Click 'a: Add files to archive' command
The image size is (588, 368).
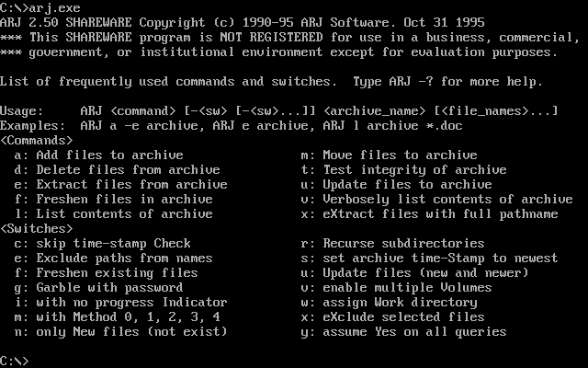[99, 155]
